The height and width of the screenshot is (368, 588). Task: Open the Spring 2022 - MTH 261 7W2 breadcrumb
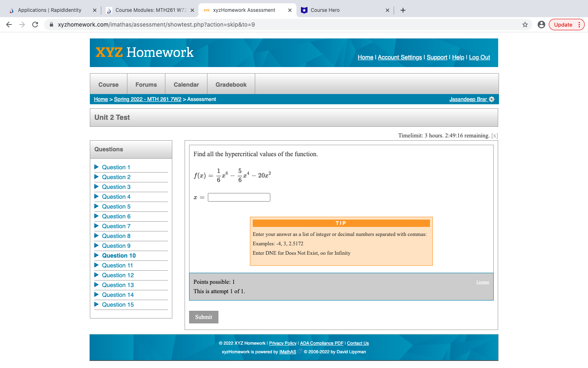click(147, 99)
